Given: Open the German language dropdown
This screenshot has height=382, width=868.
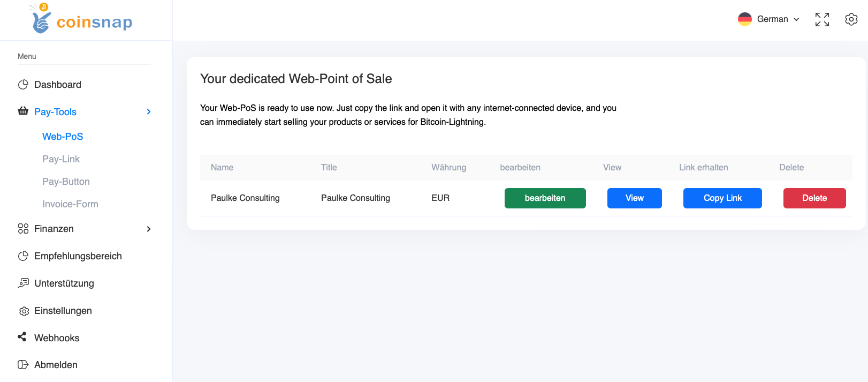Looking at the screenshot, I should [769, 19].
